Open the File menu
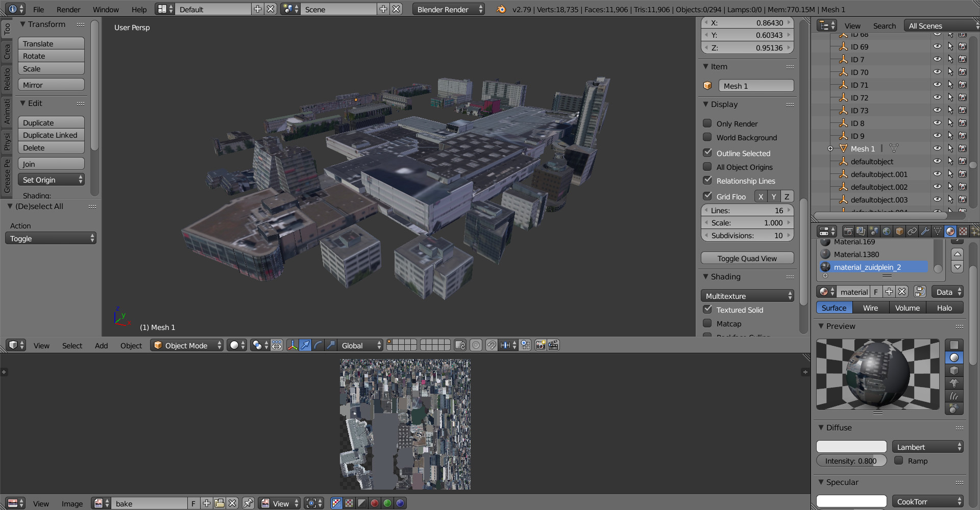The height and width of the screenshot is (510, 980). [39, 9]
